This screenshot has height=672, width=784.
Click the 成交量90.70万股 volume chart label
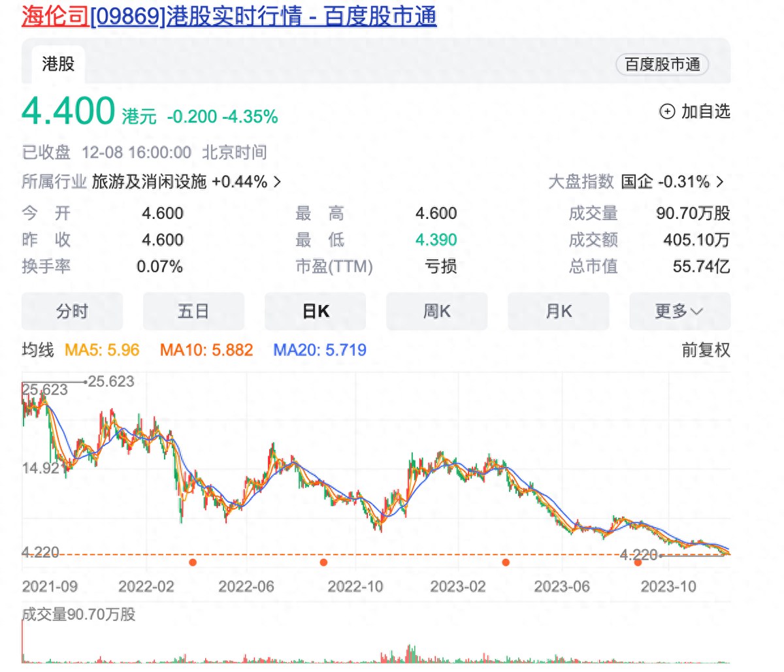click(x=78, y=615)
